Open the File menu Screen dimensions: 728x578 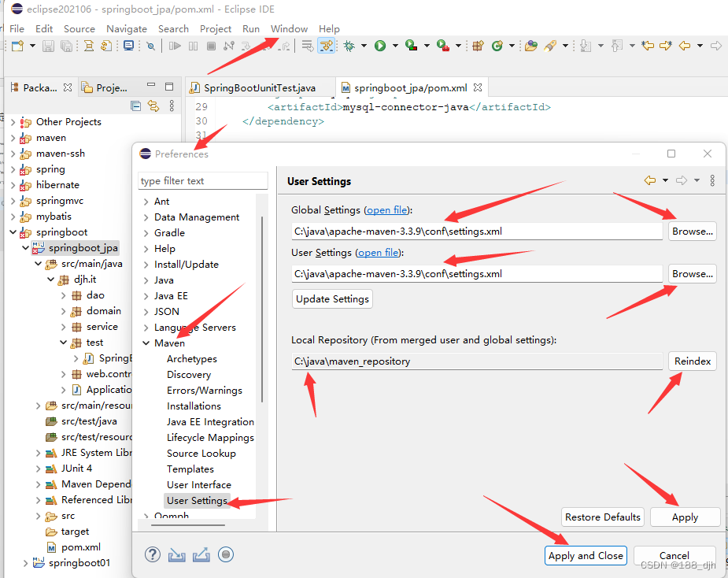coord(17,29)
